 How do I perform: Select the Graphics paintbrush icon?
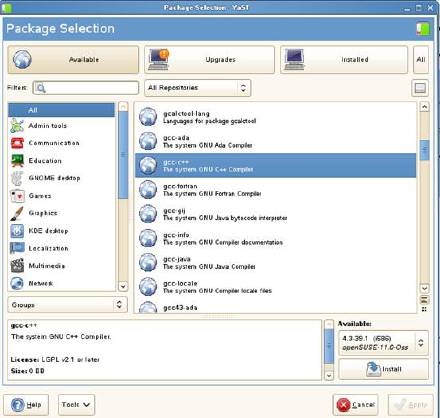pos(17,213)
